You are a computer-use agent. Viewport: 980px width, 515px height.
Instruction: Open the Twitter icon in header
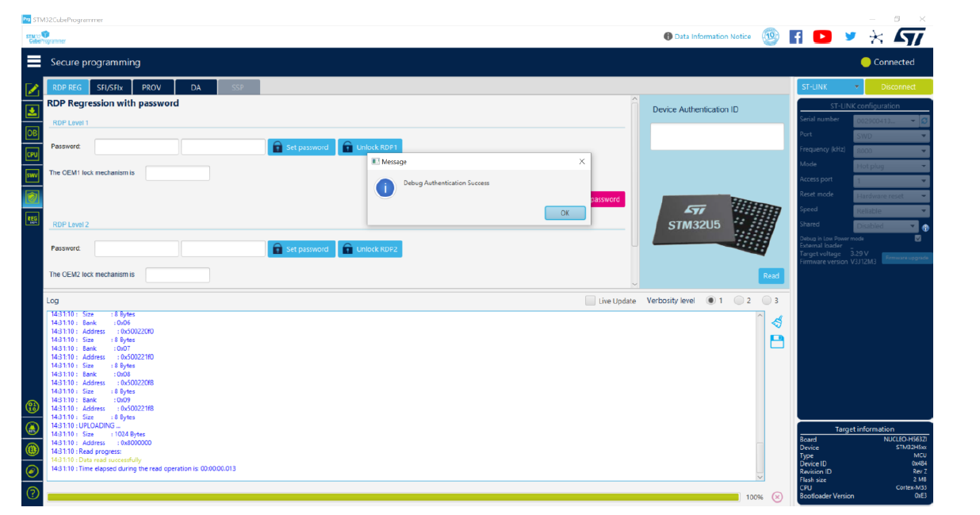(x=851, y=37)
